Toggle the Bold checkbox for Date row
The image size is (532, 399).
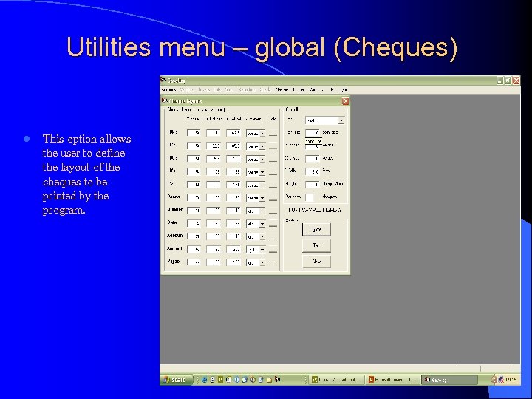[273, 224]
